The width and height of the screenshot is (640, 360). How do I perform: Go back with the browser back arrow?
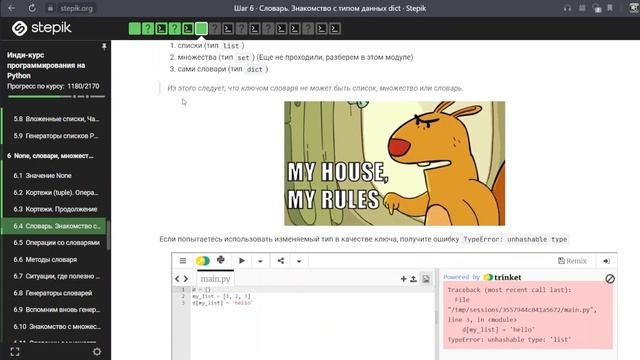pyautogui.click(x=11, y=8)
